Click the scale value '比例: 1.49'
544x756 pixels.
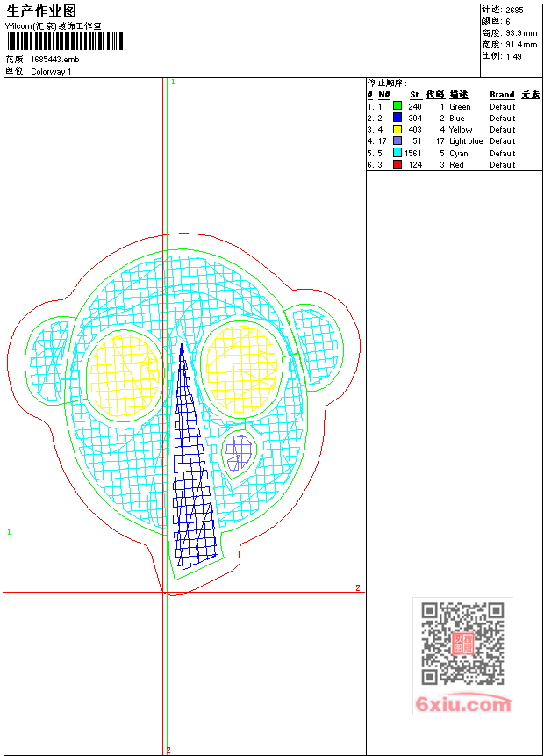(502, 56)
